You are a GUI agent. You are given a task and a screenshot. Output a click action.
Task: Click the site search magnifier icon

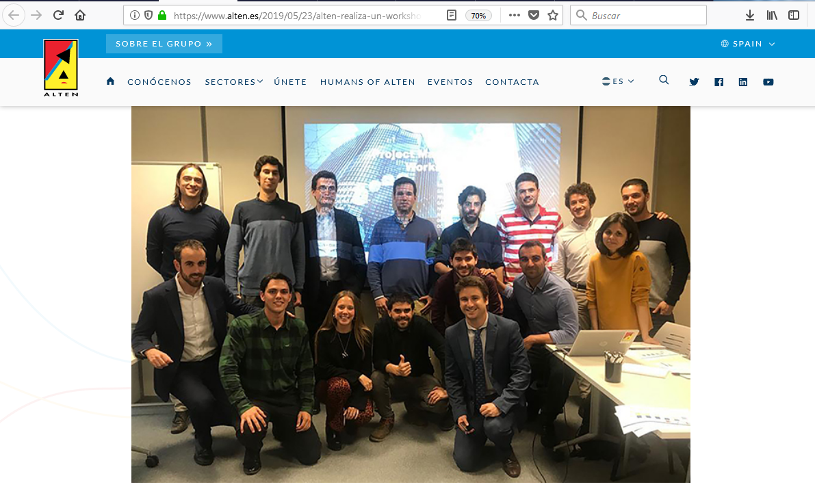[664, 80]
